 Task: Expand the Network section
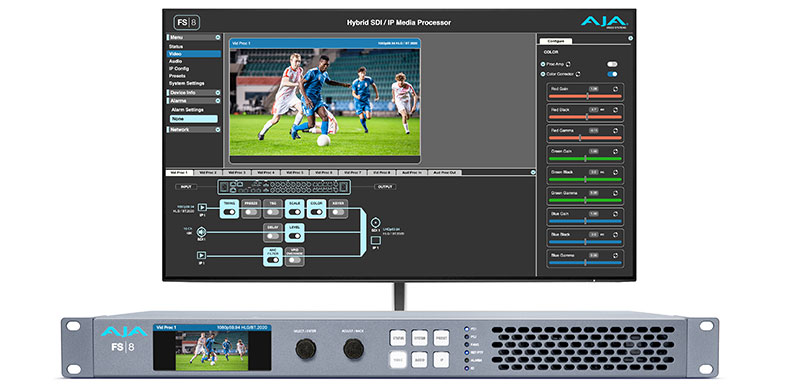click(218, 130)
